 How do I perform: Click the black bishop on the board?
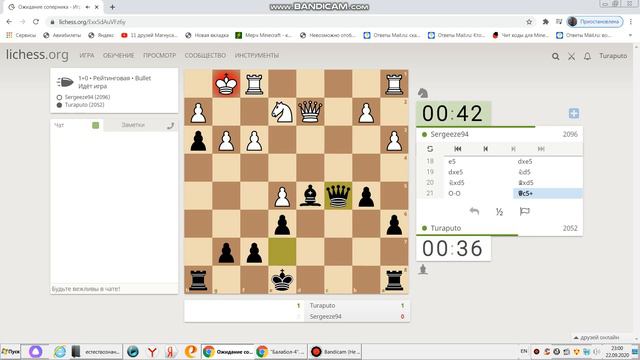pyautogui.click(x=310, y=196)
